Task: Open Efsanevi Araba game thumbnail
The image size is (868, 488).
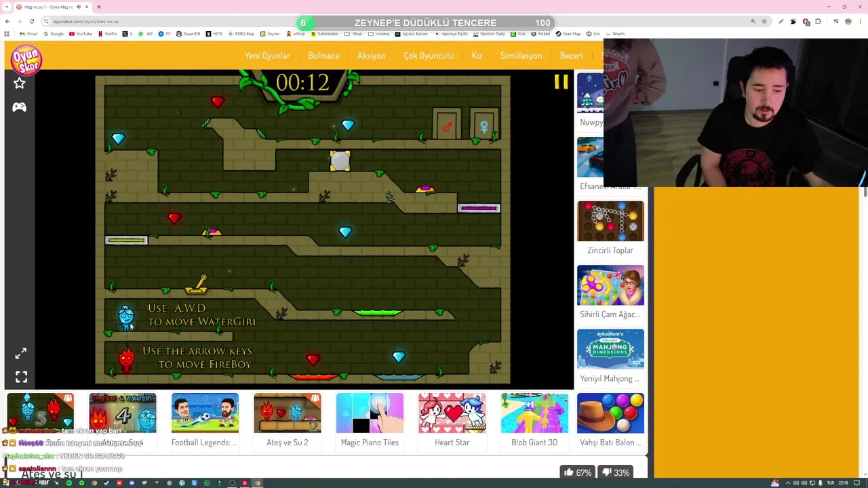Action: 590,157
